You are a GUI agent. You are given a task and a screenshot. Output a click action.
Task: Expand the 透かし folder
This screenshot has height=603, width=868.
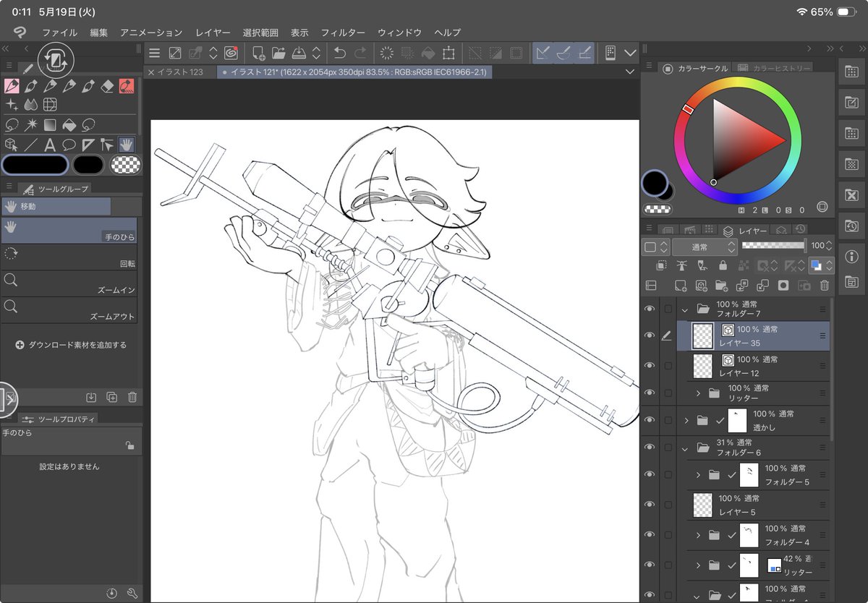(x=685, y=420)
